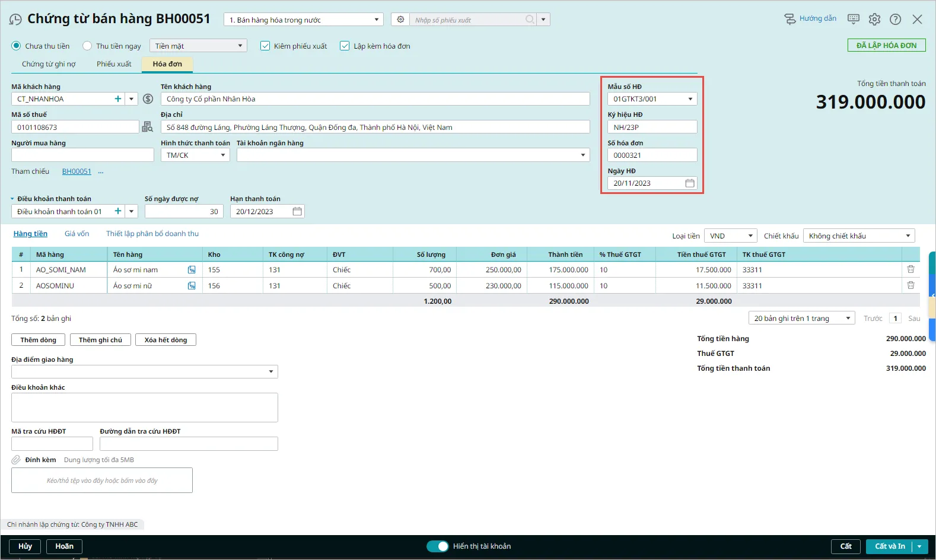936x560 pixels.
Task: Turn off Hiển thị tài khoản toggle
Action: tap(438, 546)
